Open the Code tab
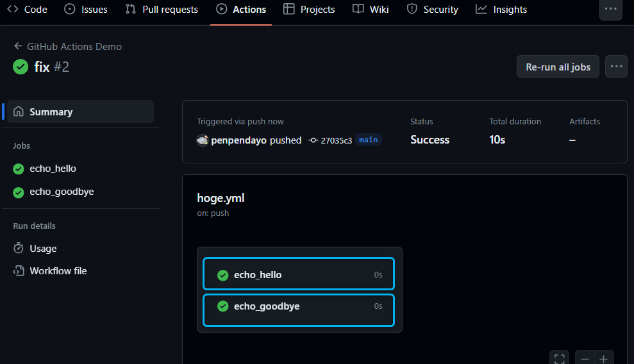The height and width of the screenshot is (364, 634). click(x=27, y=9)
